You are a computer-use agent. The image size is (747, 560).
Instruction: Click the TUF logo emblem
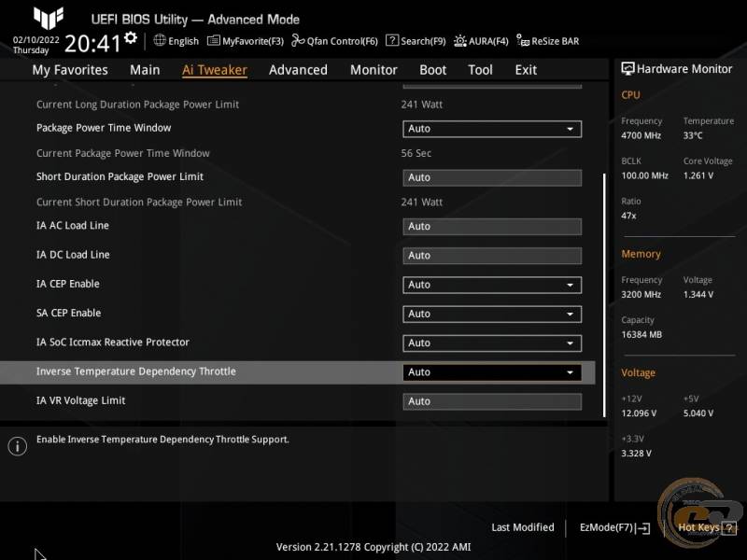[49, 18]
